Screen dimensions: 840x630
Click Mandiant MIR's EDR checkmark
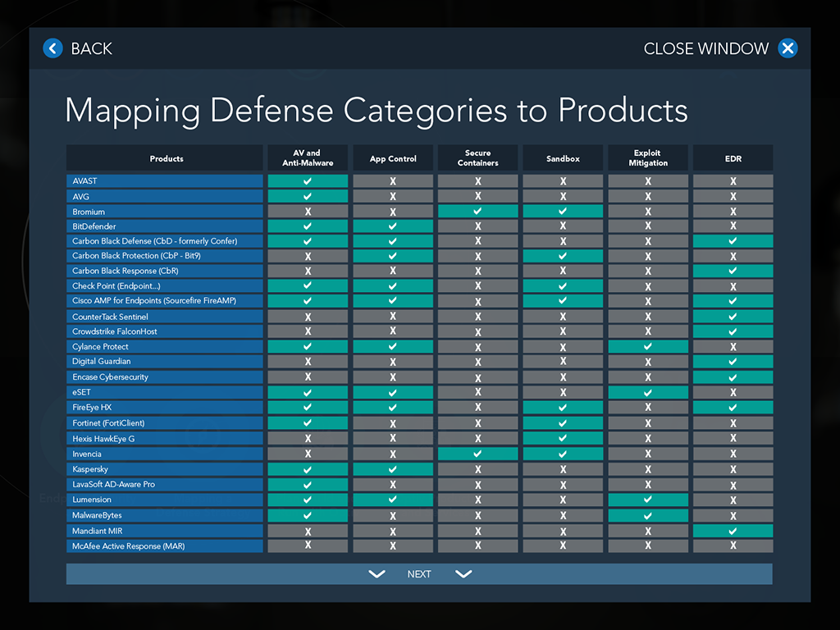coord(733,531)
